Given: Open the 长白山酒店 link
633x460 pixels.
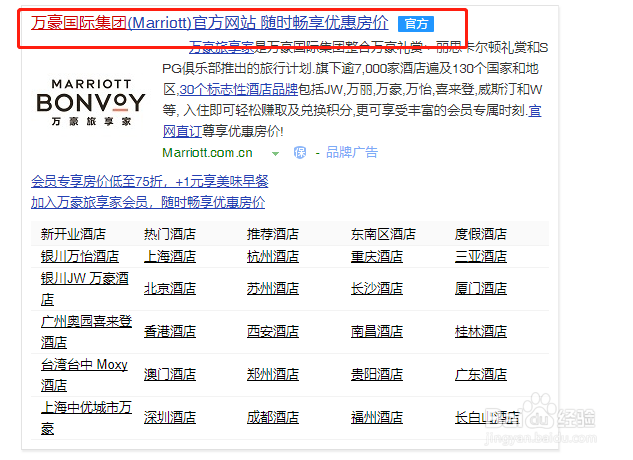Looking at the screenshot, I should coord(487,418).
